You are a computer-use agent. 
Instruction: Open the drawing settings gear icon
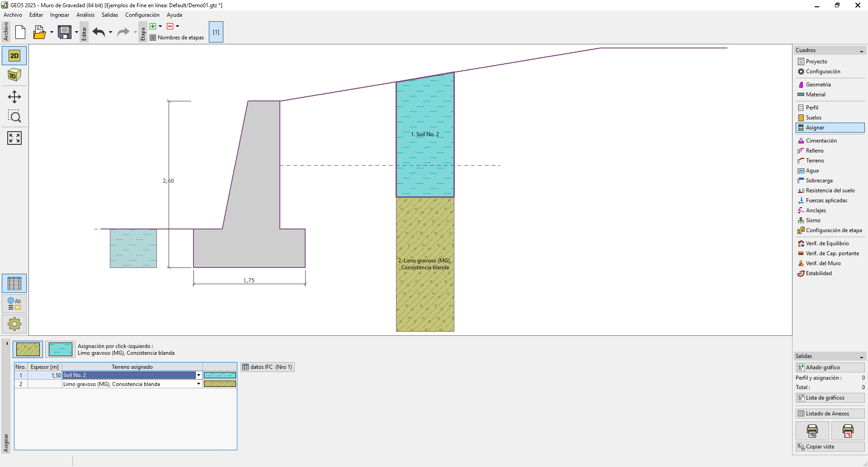coord(14,324)
